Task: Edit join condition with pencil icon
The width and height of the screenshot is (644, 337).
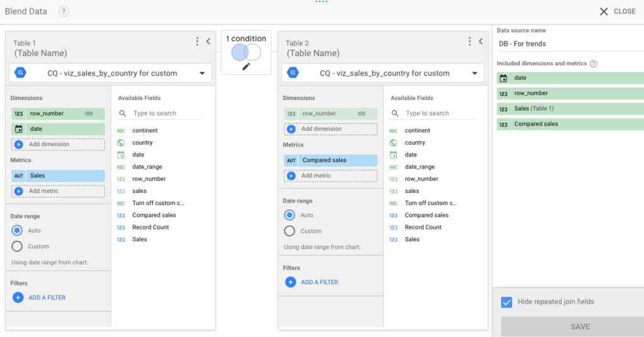Action: tap(246, 67)
